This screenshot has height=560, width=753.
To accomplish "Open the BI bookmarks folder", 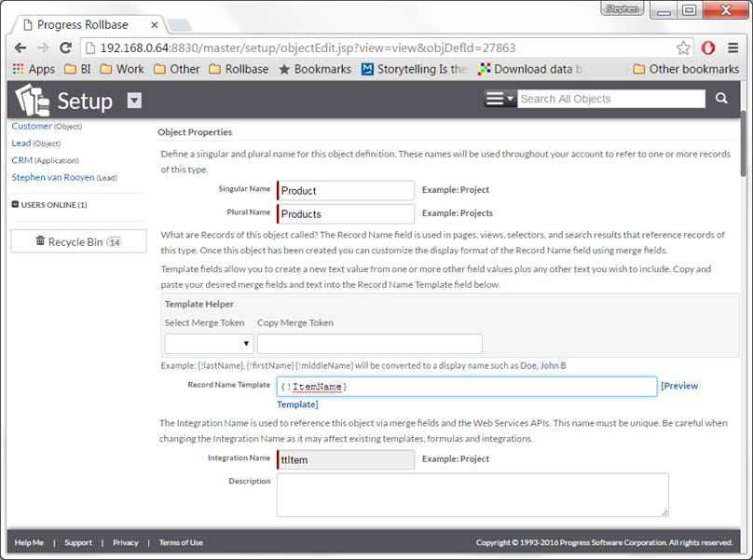I will coord(77,69).
